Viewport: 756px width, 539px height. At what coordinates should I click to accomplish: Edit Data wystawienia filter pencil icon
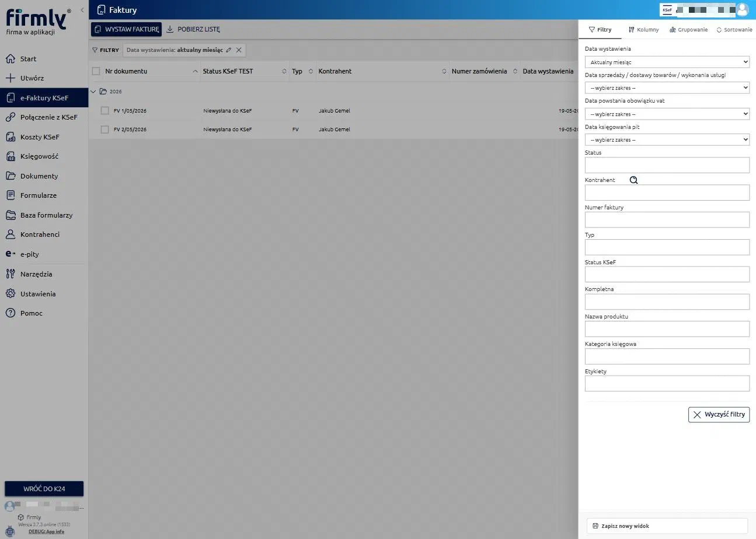[x=229, y=50]
